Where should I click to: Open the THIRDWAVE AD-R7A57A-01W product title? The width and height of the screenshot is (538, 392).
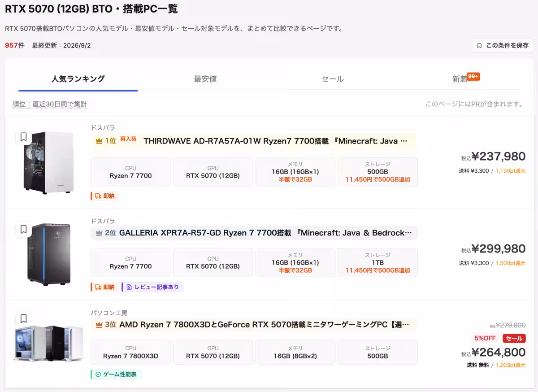[x=275, y=141]
